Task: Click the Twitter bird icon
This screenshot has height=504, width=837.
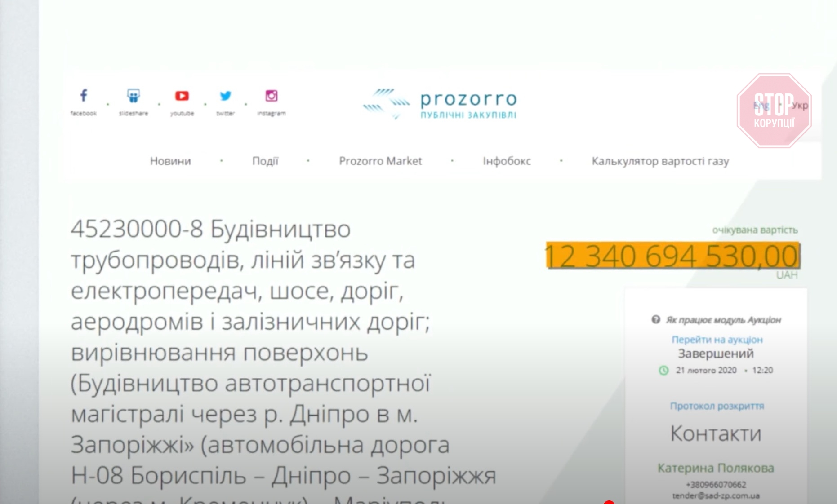Action: (226, 96)
